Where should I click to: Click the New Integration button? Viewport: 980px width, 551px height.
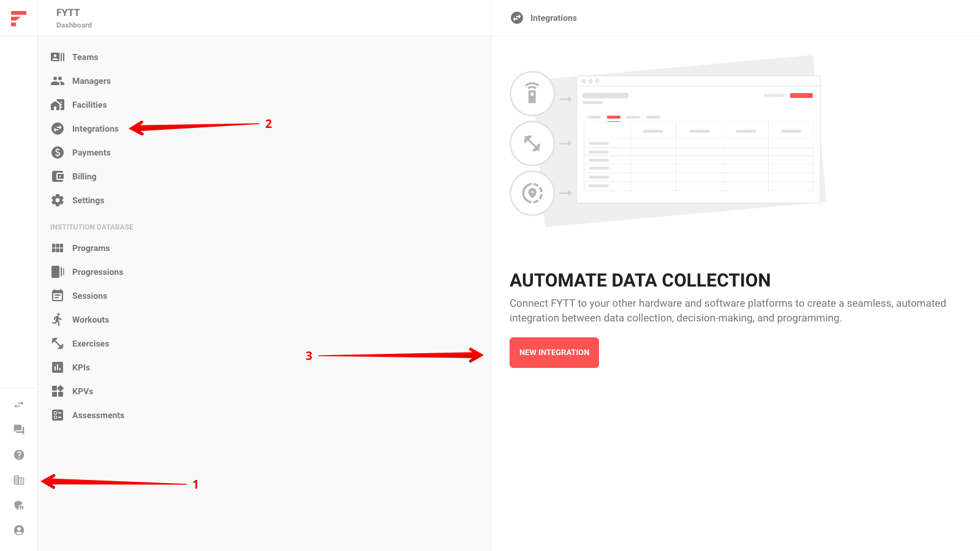click(554, 353)
